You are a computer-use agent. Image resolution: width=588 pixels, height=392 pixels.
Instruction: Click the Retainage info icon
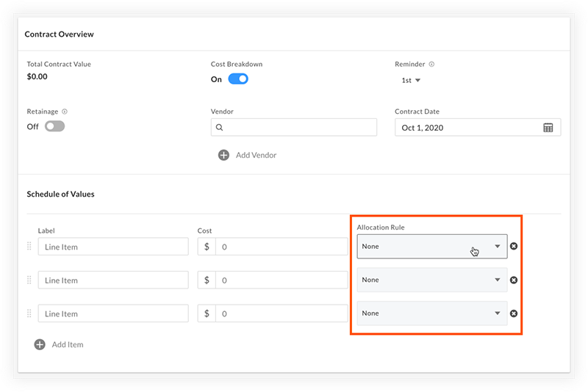[65, 112]
